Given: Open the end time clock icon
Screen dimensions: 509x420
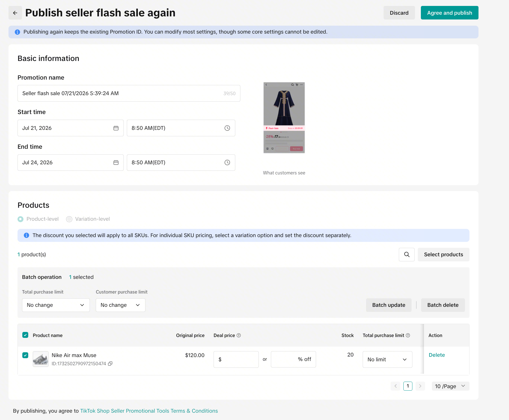Looking at the screenshot, I should (227, 163).
